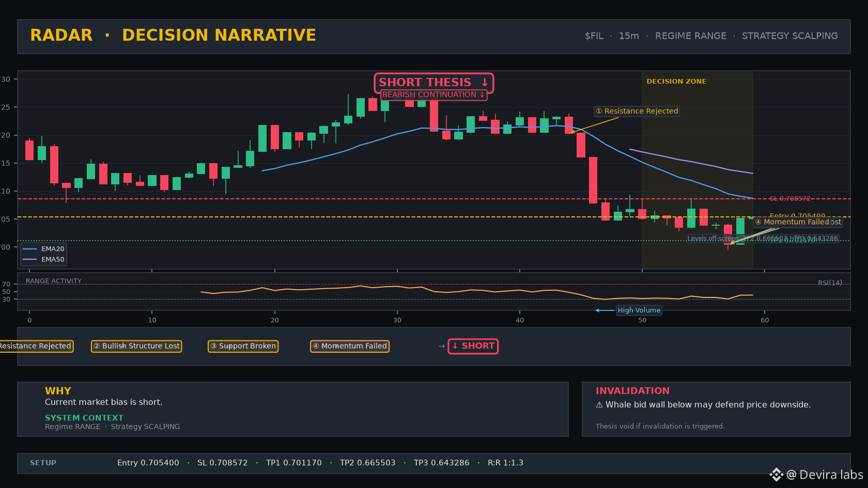Click the whale bid wall warning text

point(703,405)
